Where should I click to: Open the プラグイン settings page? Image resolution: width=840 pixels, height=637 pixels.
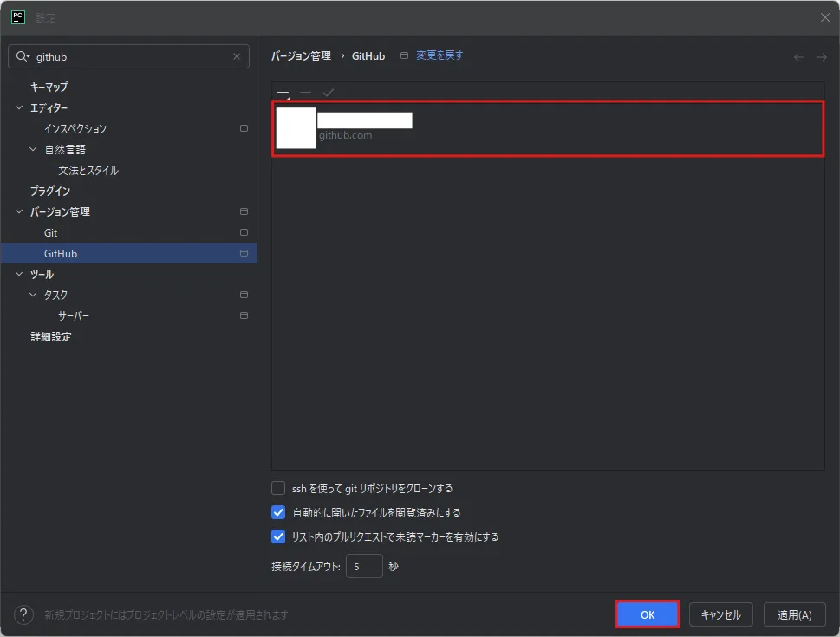coord(50,191)
